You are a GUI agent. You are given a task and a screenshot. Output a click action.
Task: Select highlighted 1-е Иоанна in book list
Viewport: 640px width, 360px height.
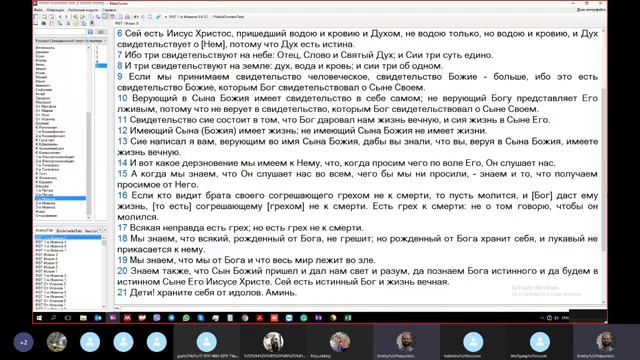click(60, 198)
